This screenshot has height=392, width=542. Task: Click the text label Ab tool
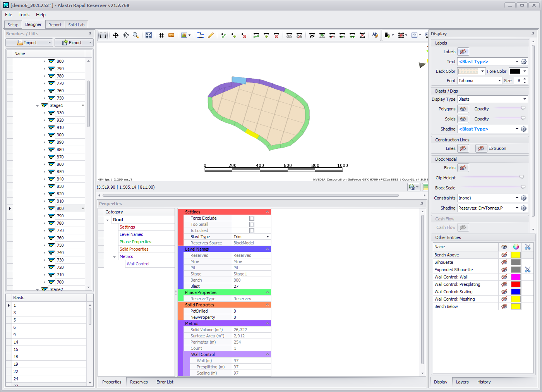click(375, 35)
